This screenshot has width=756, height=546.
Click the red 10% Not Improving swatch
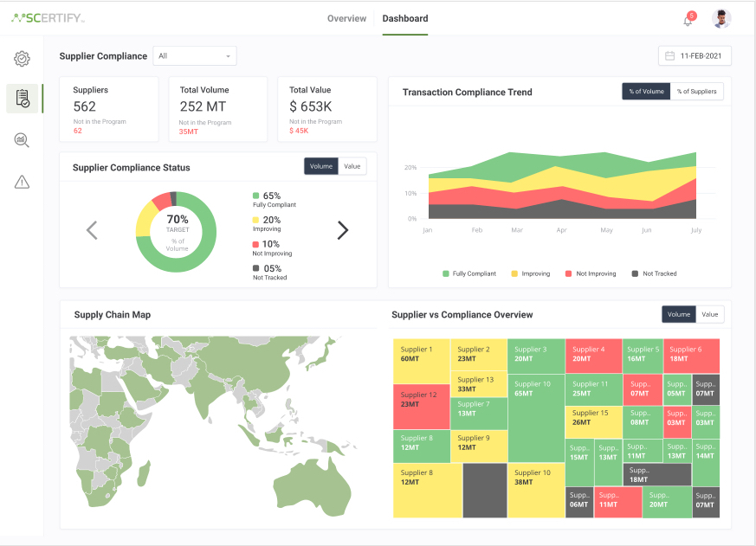click(x=256, y=244)
